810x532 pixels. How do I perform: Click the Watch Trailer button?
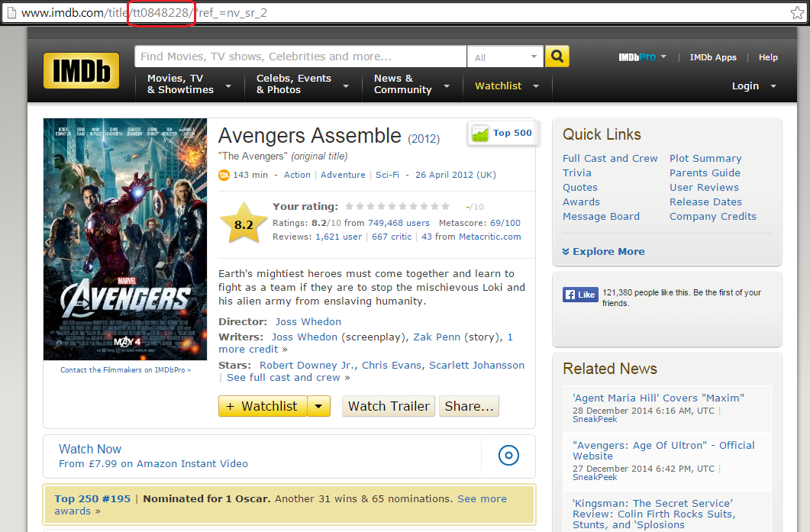tap(389, 407)
